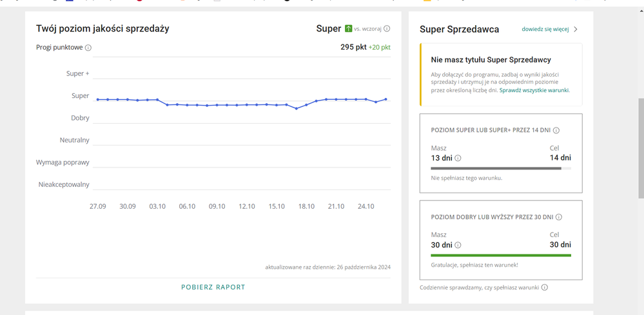Select the last data point on the chart

pos(385,99)
